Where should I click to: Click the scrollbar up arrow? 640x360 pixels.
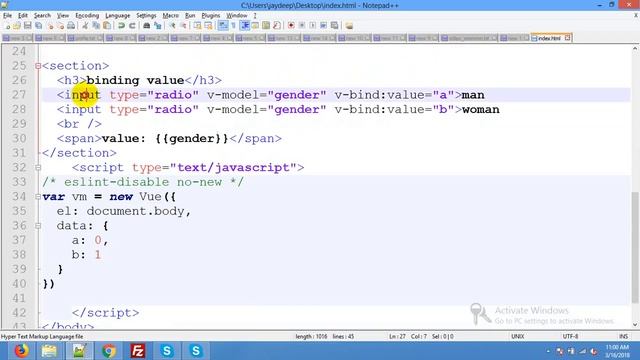point(635,49)
